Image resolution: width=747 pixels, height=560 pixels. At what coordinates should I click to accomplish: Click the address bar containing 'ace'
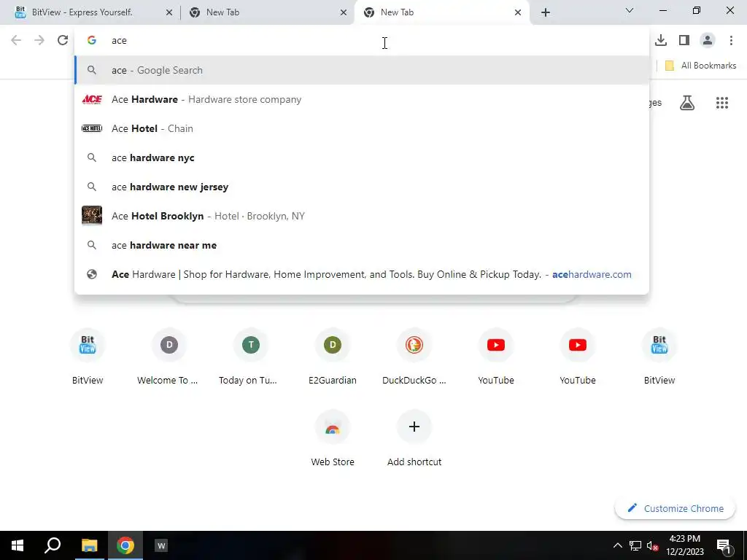(362, 41)
